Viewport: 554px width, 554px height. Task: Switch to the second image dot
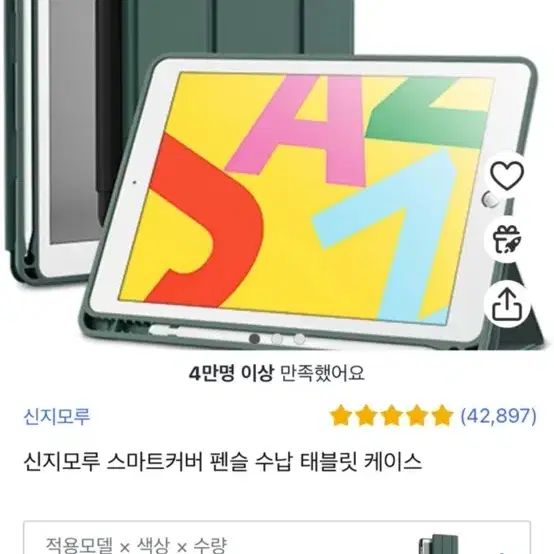tap(277, 338)
